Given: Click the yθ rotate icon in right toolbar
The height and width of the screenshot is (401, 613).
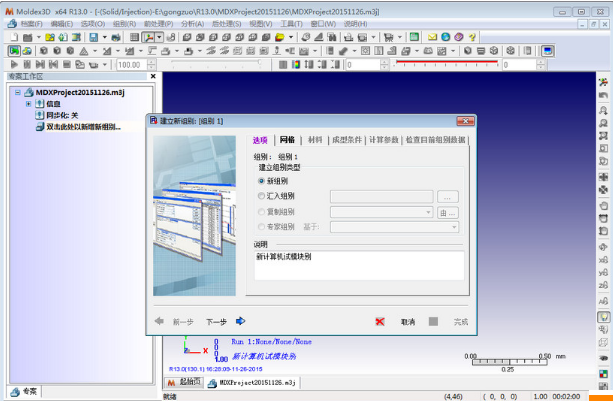Looking at the screenshot, I should click(603, 273).
